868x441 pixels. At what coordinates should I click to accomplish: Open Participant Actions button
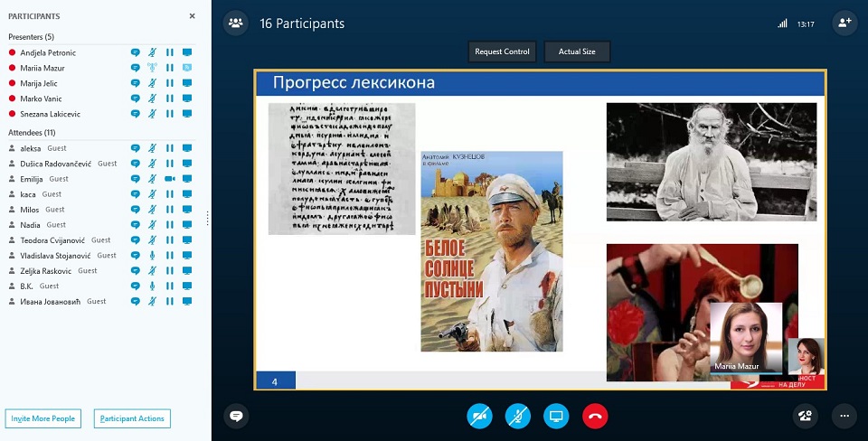coord(132,418)
